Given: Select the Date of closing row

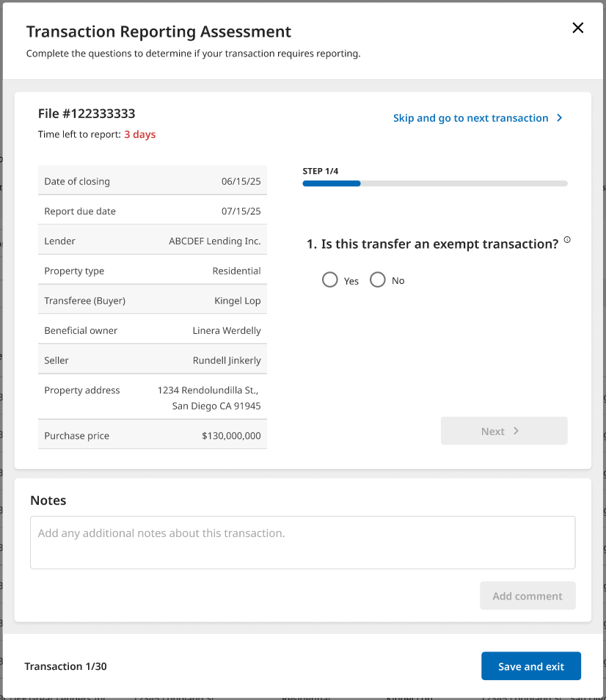Looking at the screenshot, I should 152,181.
